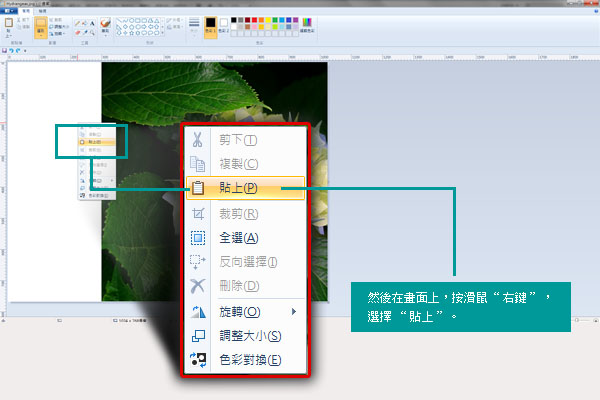600x400 pixels.
Task: Choose 反向選擇(I) in the enlarged context menu
Action: 245,262
